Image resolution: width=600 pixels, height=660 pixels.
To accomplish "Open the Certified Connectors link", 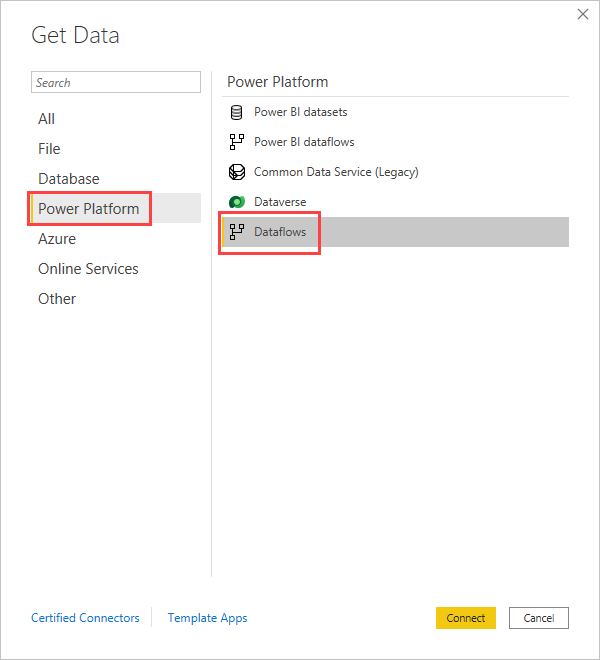I will click(85, 618).
